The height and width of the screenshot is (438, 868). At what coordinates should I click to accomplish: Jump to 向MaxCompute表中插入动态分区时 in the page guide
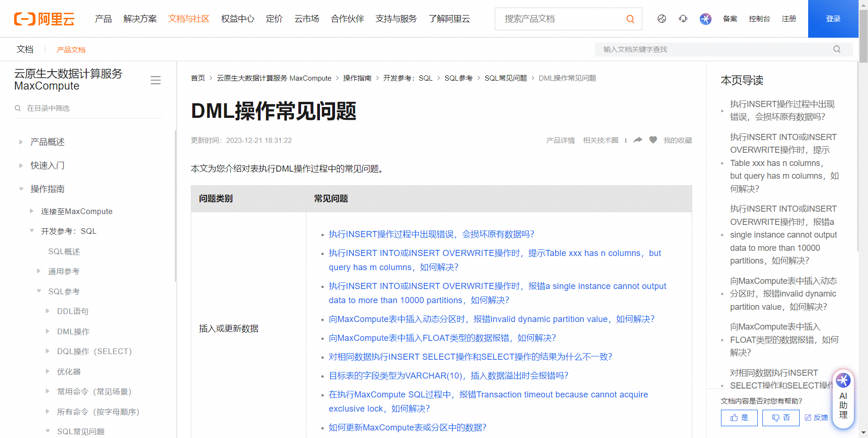click(783, 294)
